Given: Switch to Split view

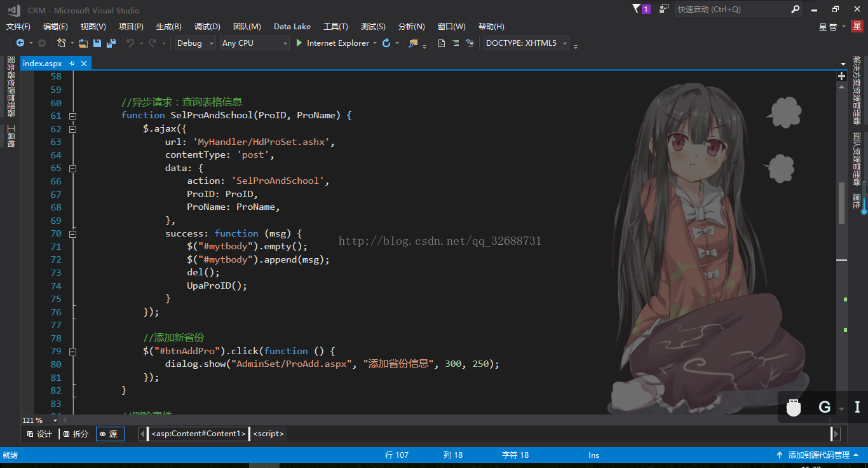Looking at the screenshot, I should pos(76,434).
